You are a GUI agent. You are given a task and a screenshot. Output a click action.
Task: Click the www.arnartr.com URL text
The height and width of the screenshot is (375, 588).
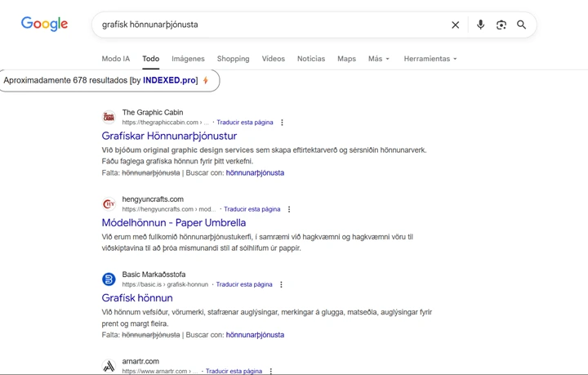tap(160, 371)
